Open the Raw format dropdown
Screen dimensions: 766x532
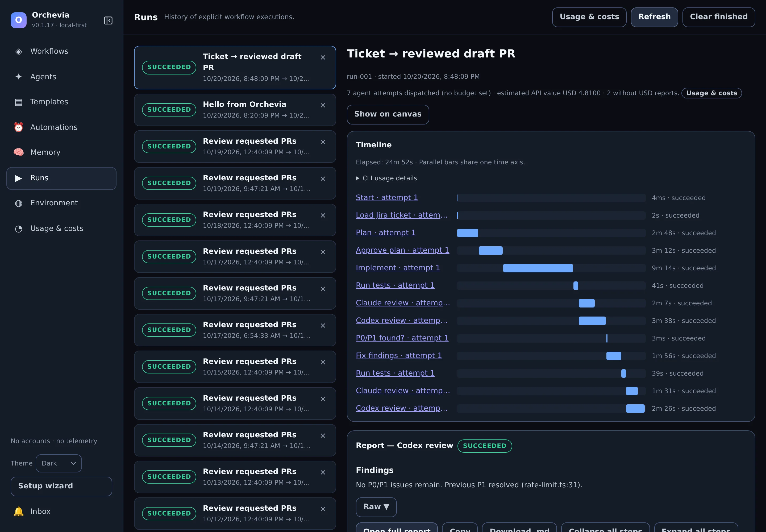pyautogui.click(x=376, y=507)
